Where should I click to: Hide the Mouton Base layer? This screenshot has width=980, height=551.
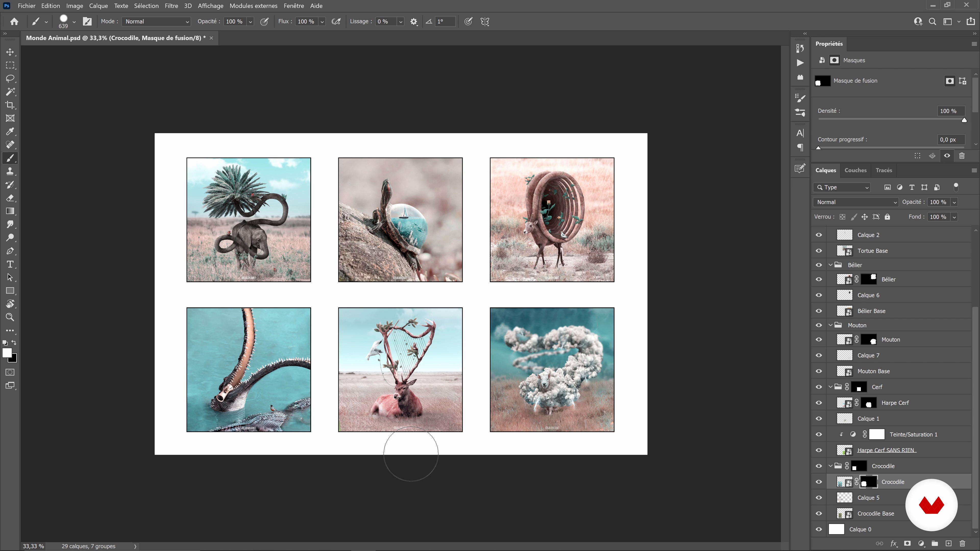819,371
